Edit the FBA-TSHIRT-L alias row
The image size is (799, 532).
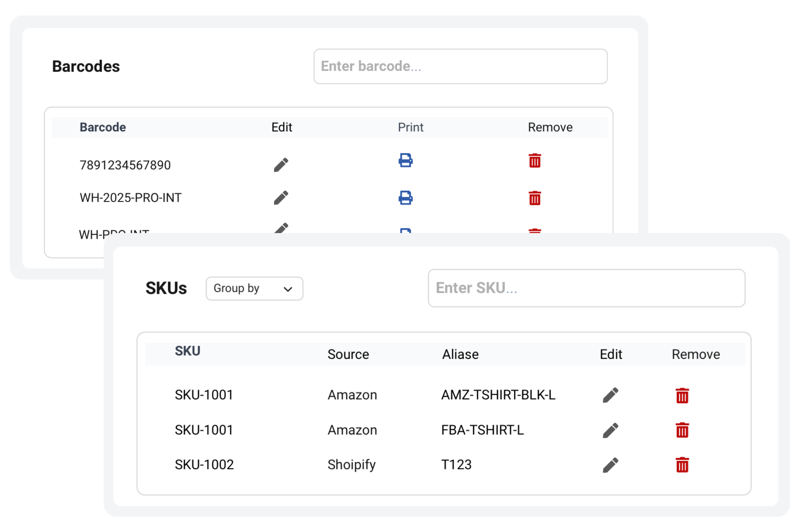pos(610,431)
